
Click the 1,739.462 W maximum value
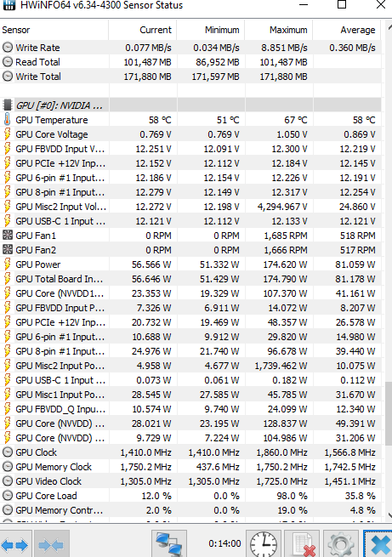click(x=281, y=366)
